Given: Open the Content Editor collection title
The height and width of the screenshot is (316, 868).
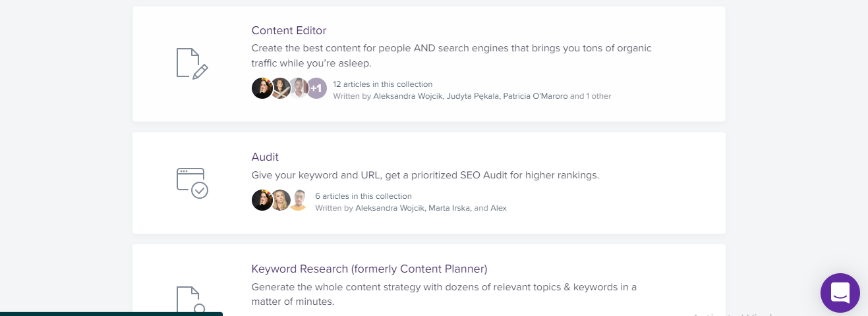Looking at the screenshot, I should (x=289, y=30).
